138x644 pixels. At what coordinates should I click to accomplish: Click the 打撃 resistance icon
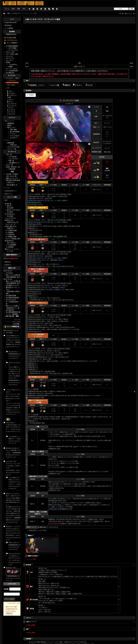click(x=98, y=176)
